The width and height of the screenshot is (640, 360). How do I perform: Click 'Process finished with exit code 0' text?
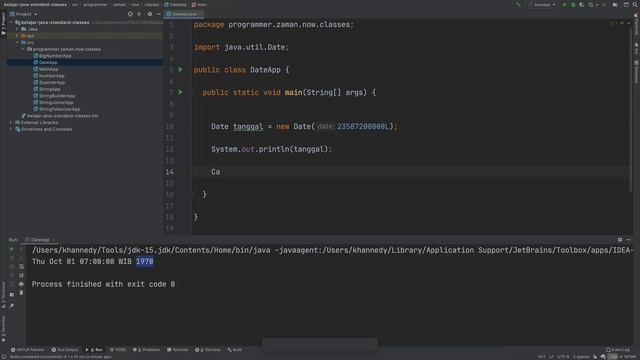point(103,284)
